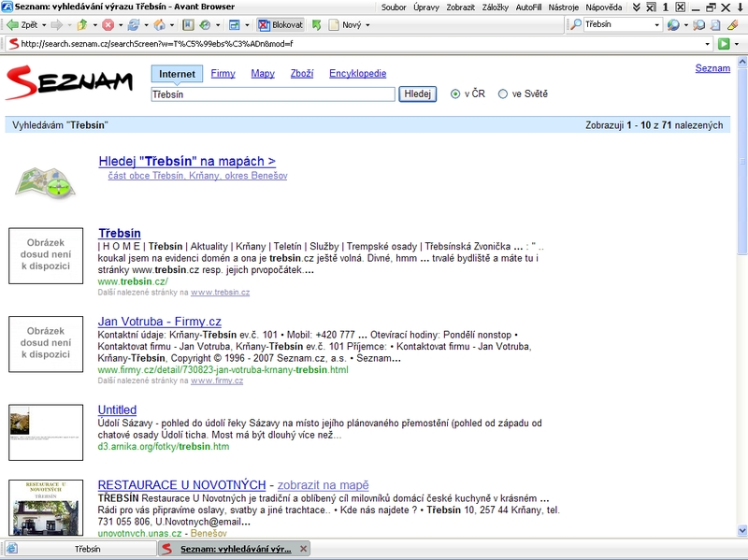Screen dimensions: 748x560
Task: Click the History clock icon
Action: click(x=205, y=25)
